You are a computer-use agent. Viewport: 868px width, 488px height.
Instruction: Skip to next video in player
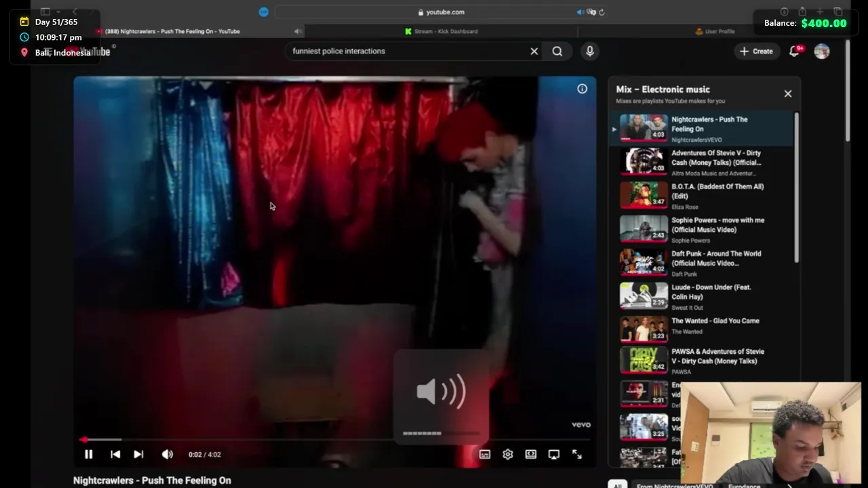(x=138, y=455)
